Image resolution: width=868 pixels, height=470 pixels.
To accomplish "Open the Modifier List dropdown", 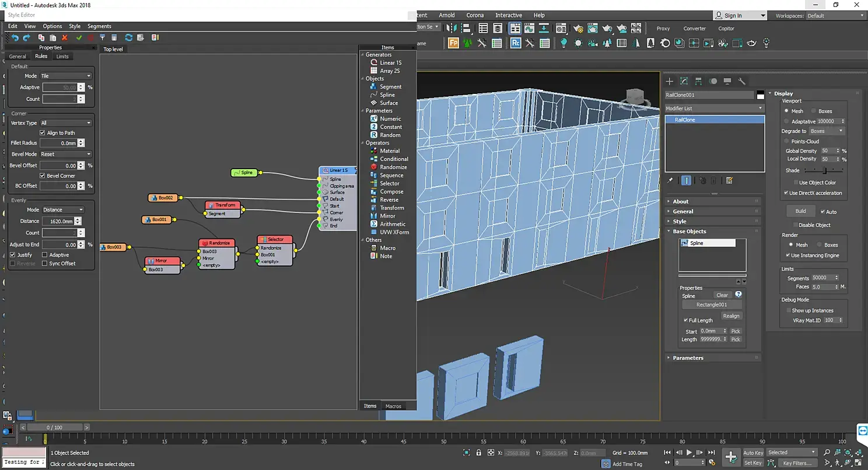I will [714, 108].
